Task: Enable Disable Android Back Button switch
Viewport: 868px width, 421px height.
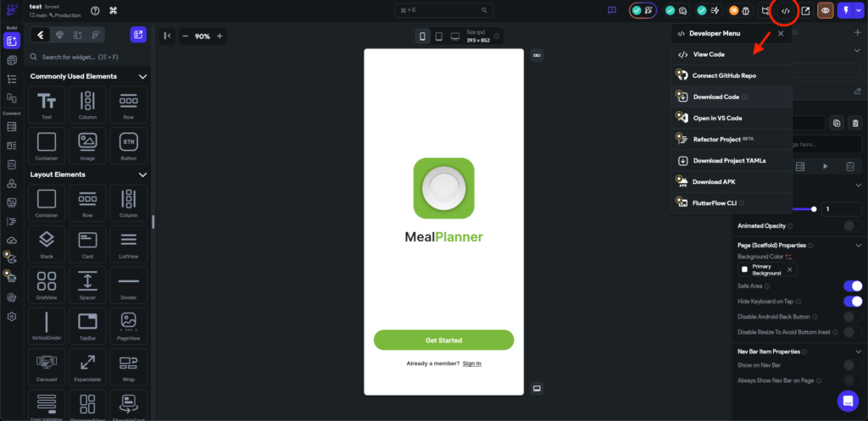Action: pos(852,317)
